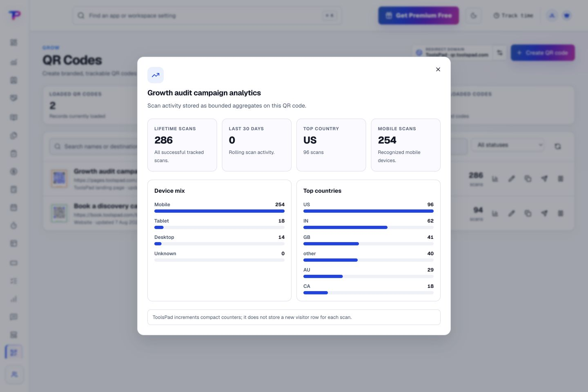This screenshot has width=588, height=392.
Task: Click the Track time button
Action: click(513, 16)
